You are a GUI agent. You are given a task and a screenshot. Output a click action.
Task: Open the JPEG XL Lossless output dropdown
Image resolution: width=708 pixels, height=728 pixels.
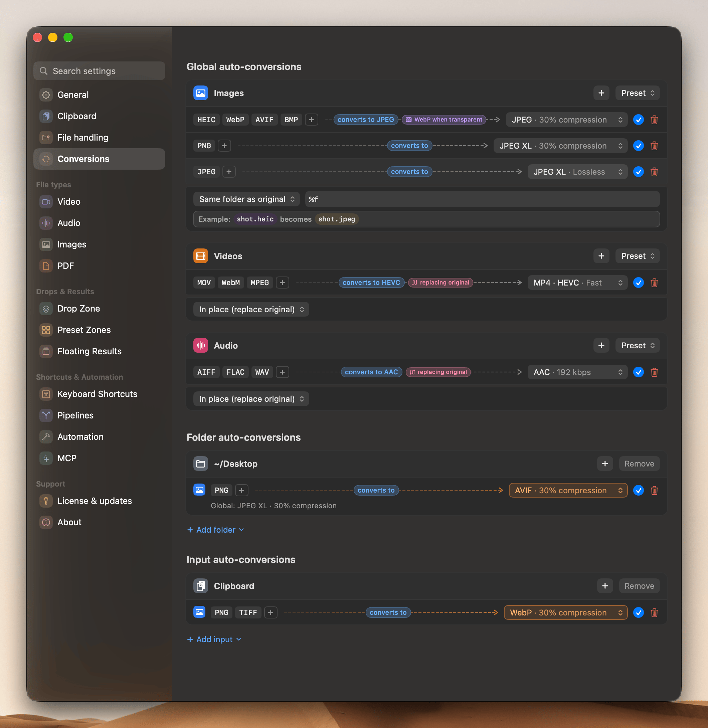click(577, 172)
